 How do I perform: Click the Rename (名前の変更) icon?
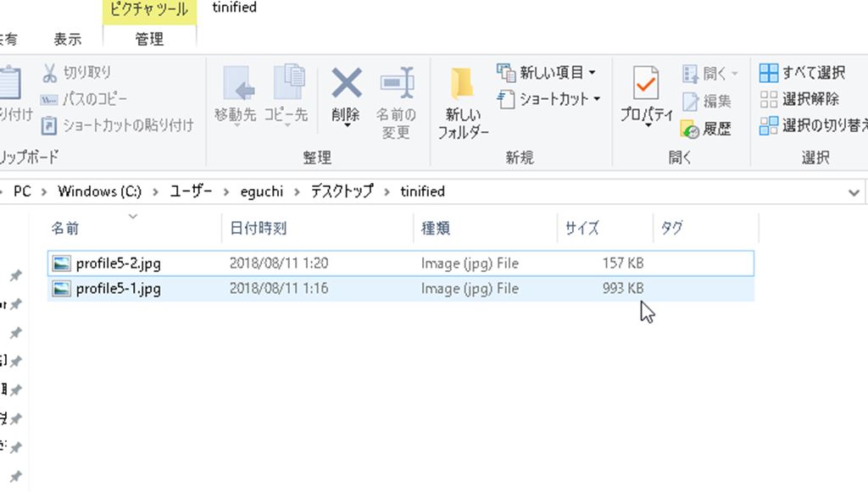pyautogui.click(x=396, y=85)
